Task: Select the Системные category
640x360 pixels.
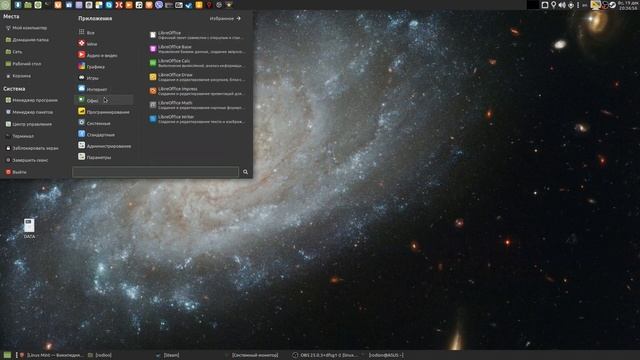Action: (x=104, y=123)
